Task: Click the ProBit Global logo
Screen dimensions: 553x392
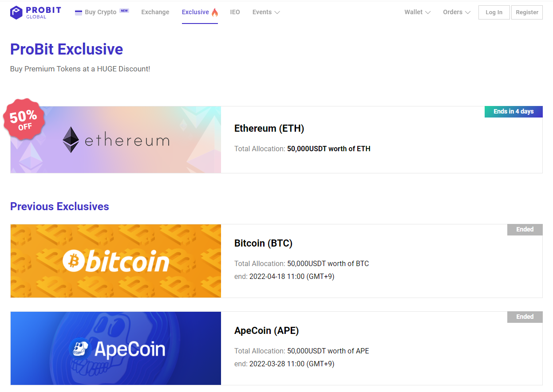Action: [35, 12]
